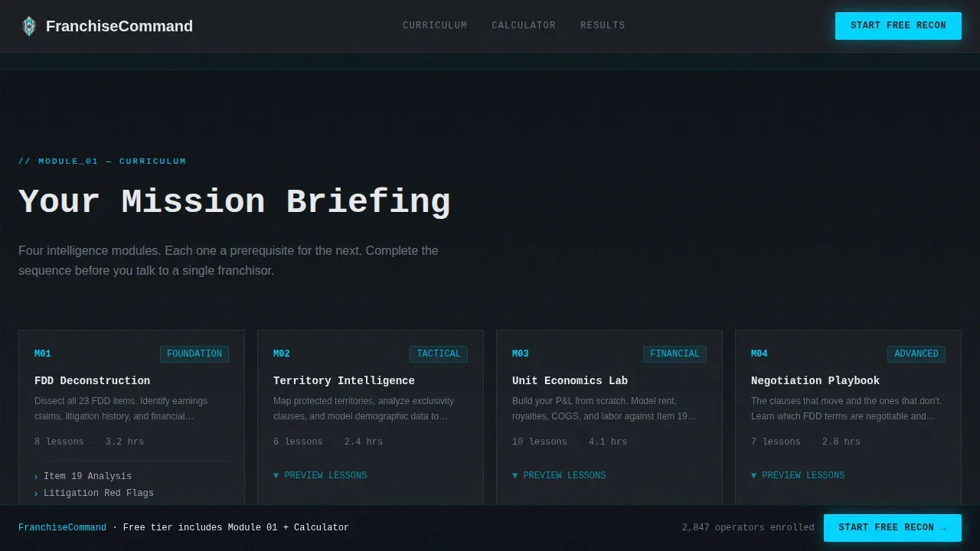Click the 7 lessons count in M04 card
The width and height of the screenshot is (980, 551).
[x=776, y=442]
